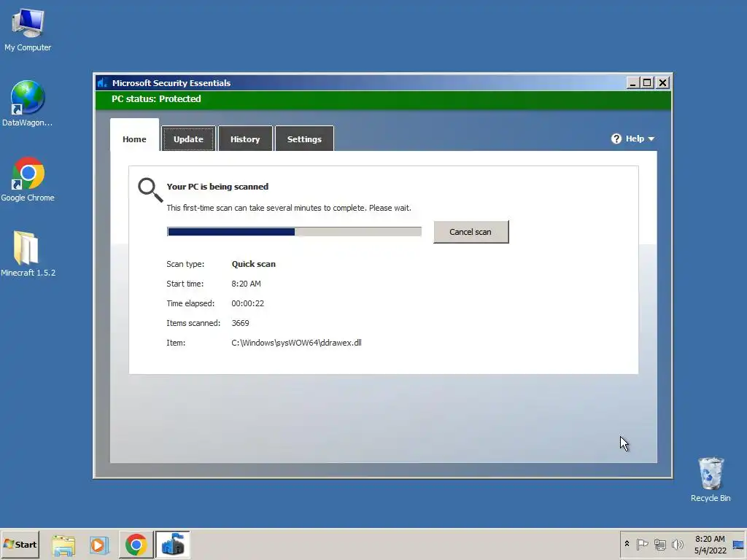Open the Minecraft 1.5.2 folder
This screenshot has height=560, width=747.
tap(28, 254)
